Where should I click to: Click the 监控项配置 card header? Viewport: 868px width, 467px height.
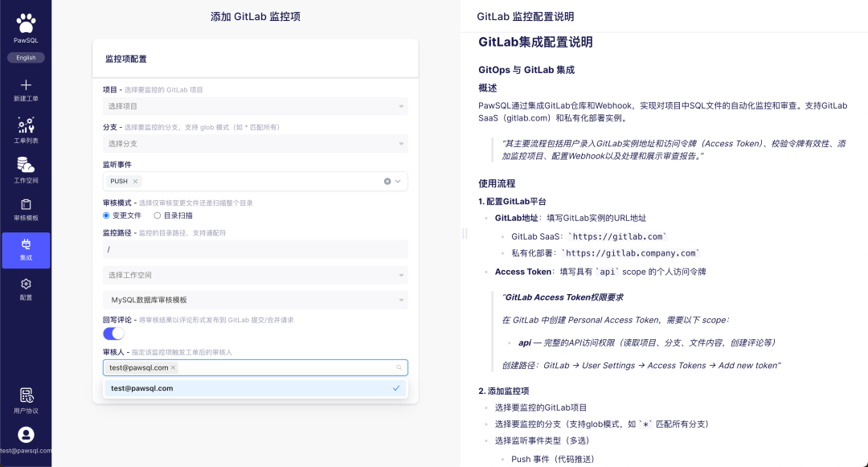256,59
